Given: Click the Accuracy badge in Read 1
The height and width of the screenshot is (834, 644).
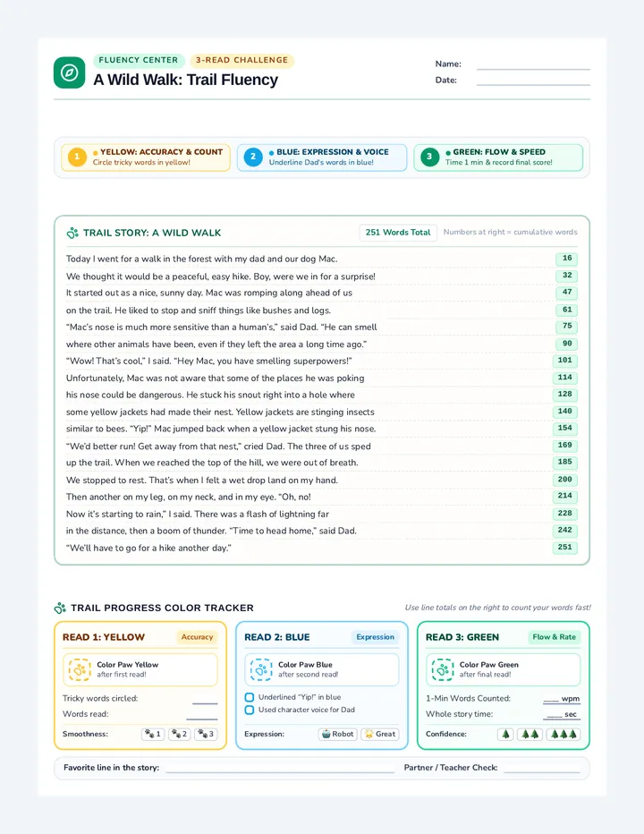Looking at the screenshot, I should [x=197, y=637].
